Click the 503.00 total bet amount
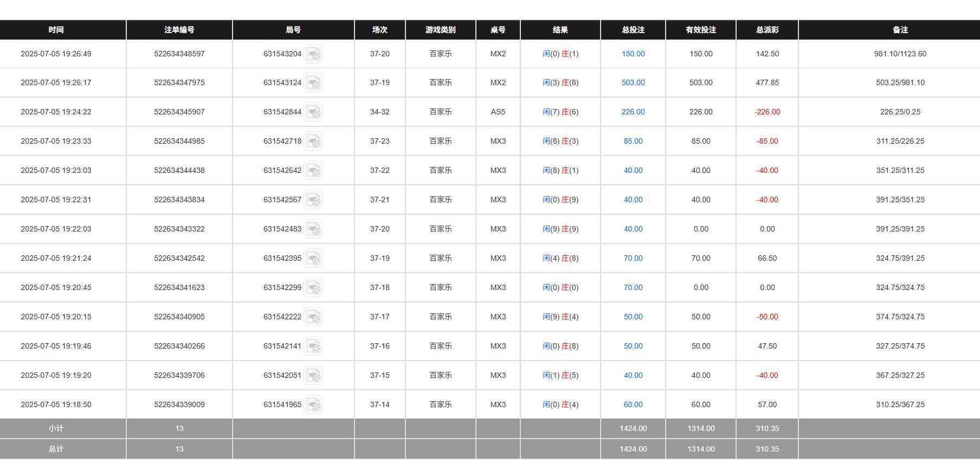Screen dimensions: 980x476 point(633,83)
